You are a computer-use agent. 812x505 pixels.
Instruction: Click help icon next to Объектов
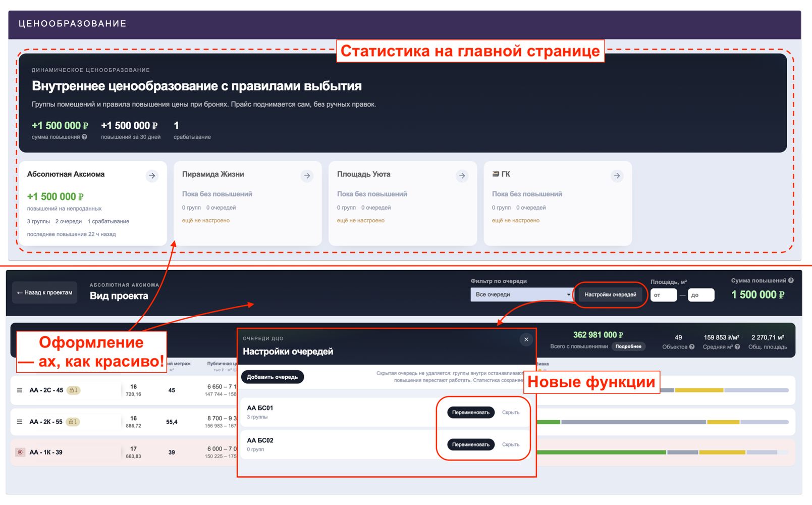click(x=692, y=347)
